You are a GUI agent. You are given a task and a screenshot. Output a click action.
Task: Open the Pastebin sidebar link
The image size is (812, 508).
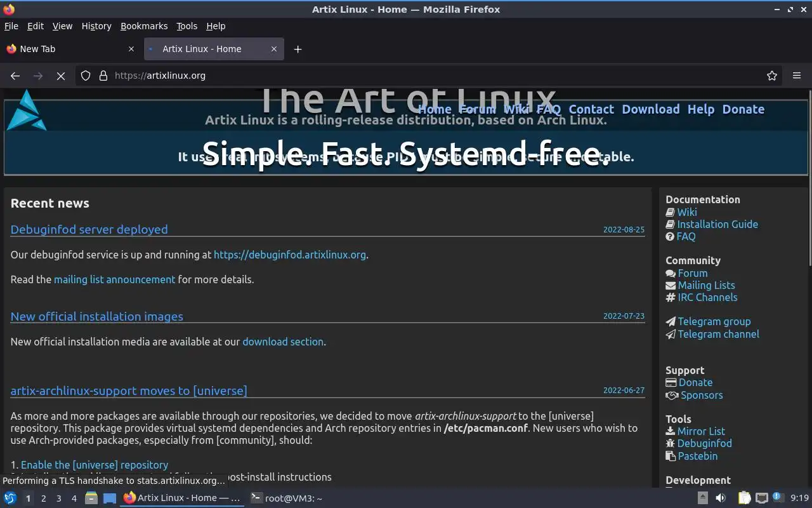(698, 456)
